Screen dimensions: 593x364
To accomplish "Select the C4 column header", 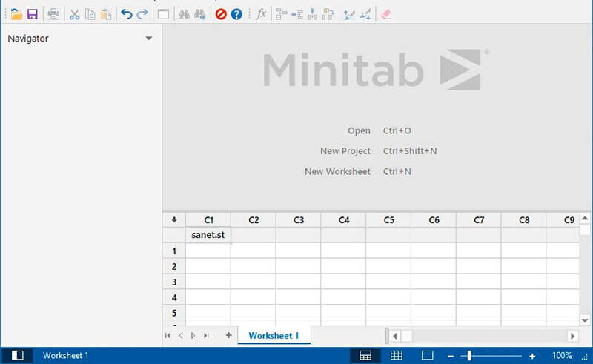I will 343,220.
